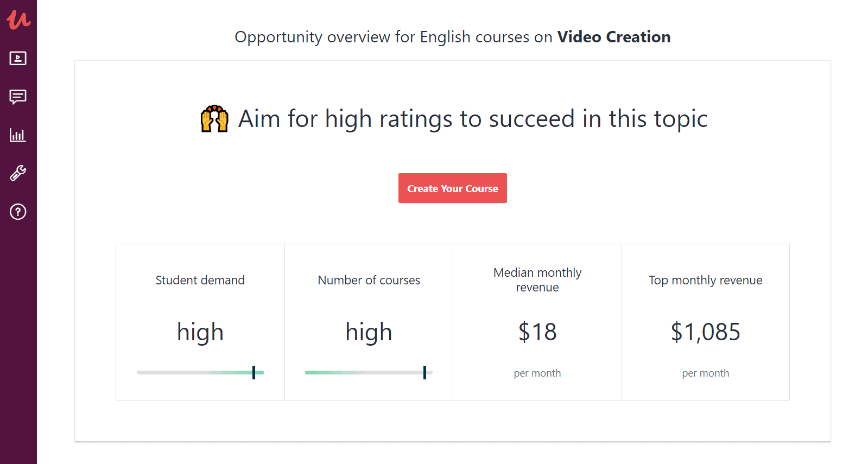Select the Number of courses card
868x464 pixels.
pos(369,321)
